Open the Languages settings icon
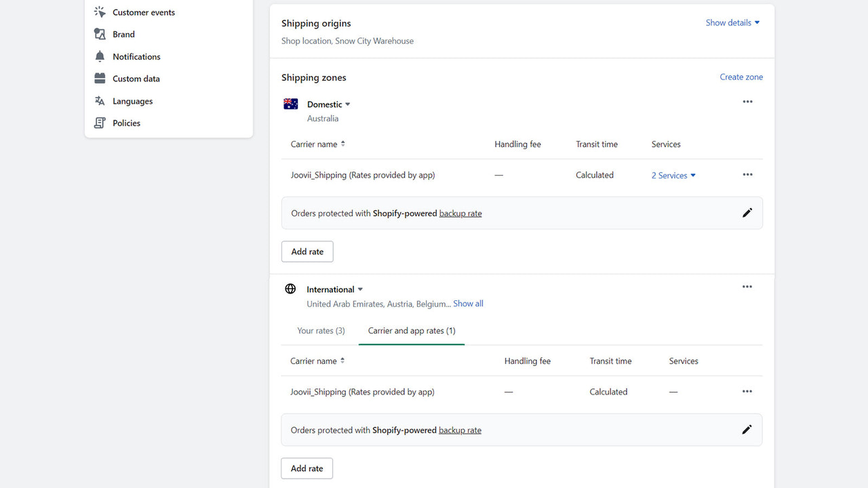The width and height of the screenshot is (868, 488). (x=99, y=100)
